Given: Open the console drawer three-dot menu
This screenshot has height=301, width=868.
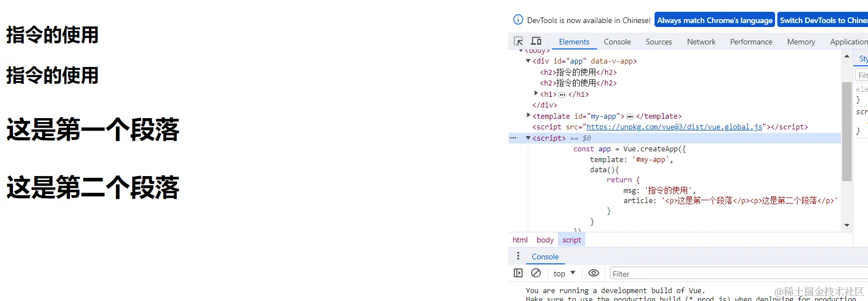Looking at the screenshot, I should (518, 256).
